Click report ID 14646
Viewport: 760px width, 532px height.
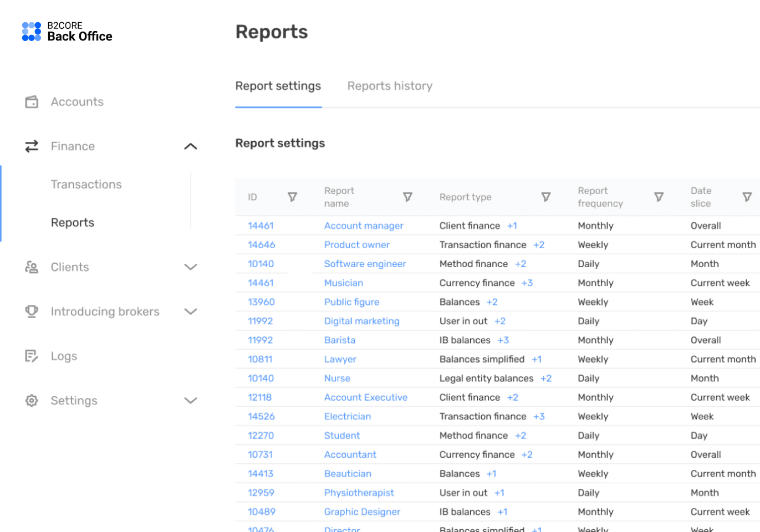(262, 245)
